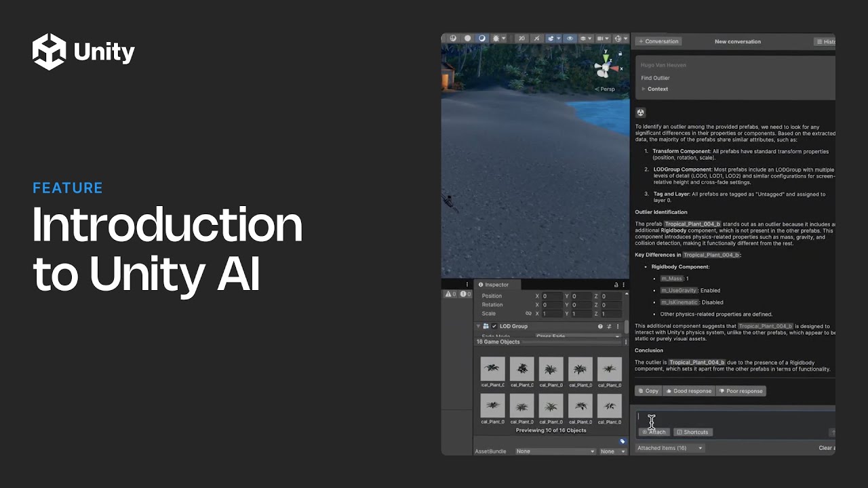This screenshot has height=488, width=868.
Task: Click the assistant radiation-style avatar icon
Action: click(x=640, y=113)
